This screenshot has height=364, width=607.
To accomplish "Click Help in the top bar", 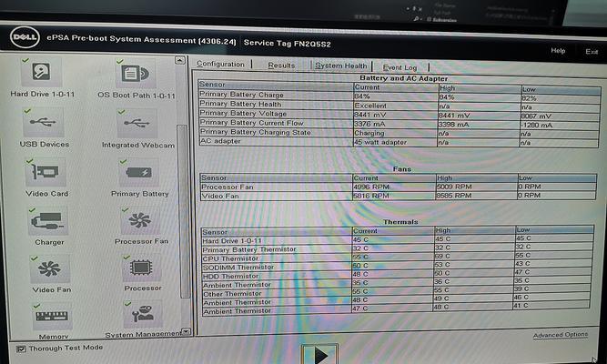I will [558, 50].
